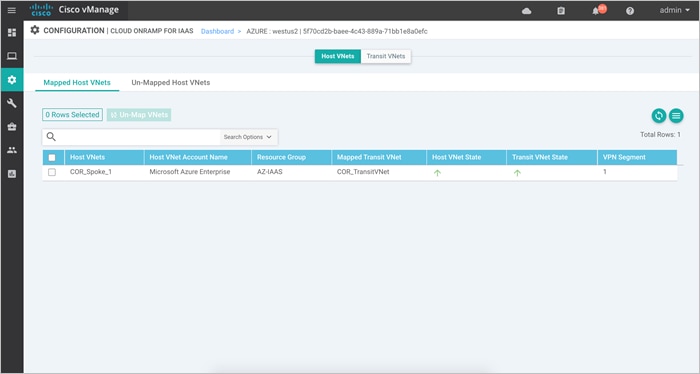Click the COR_Spoke_1 cell
This screenshot has height=374, width=700.
91,172
